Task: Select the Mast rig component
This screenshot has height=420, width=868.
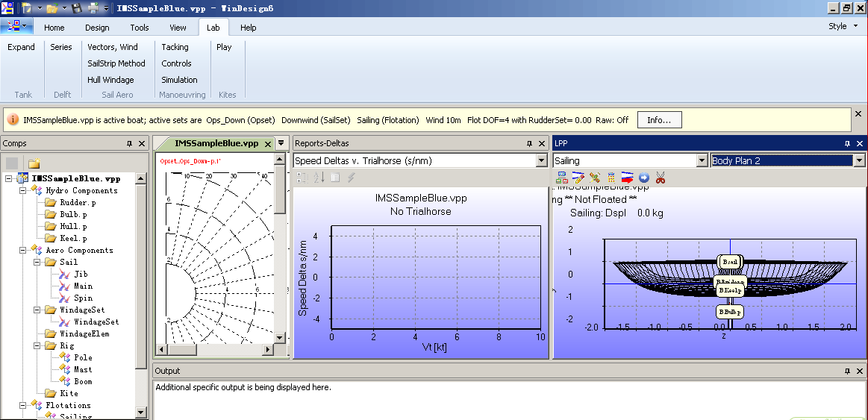Action: pyautogui.click(x=83, y=369)
